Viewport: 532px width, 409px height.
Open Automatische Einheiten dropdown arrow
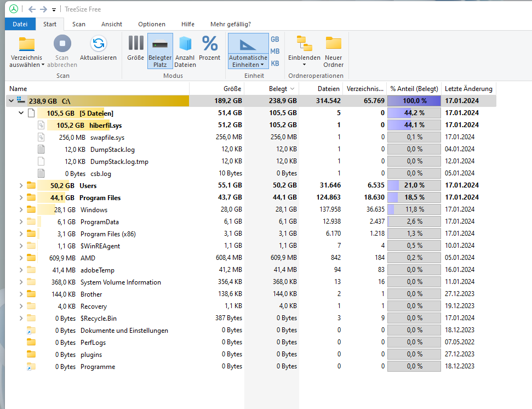pyautogui.click(x=262, y=65)
